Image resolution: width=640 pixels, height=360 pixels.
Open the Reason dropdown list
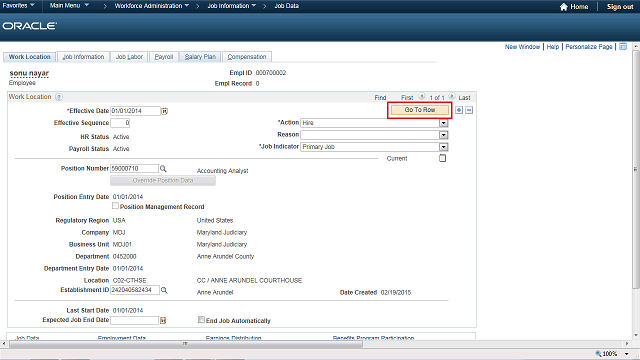pyautogui.click(x=444, y=135)
